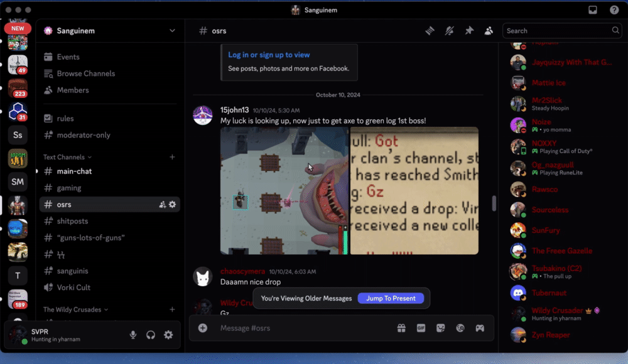Open server with 223 notification badge
The height and width of the screenshot is (364, 628).
pos(18,88)
